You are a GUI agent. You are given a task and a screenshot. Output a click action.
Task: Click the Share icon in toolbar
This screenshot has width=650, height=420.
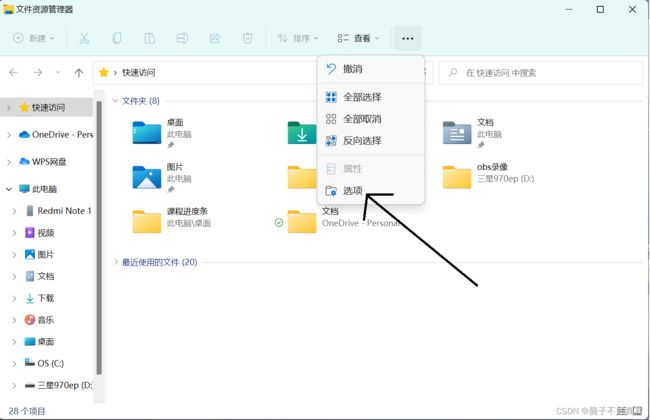coord(215,38)
